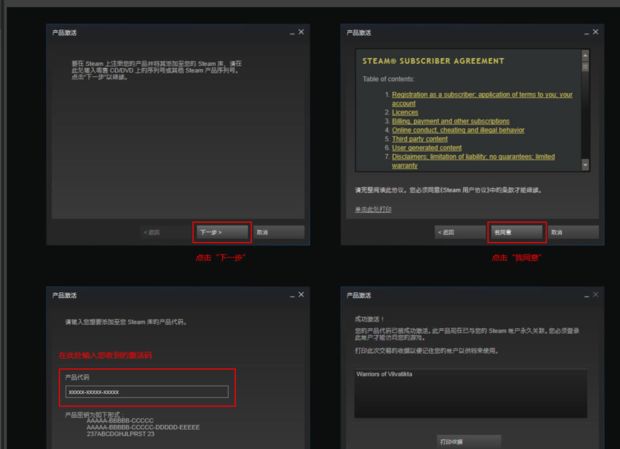Open 'Billing, payment and other subscriptions' link
620x449 pixels.
click(450, 121)
